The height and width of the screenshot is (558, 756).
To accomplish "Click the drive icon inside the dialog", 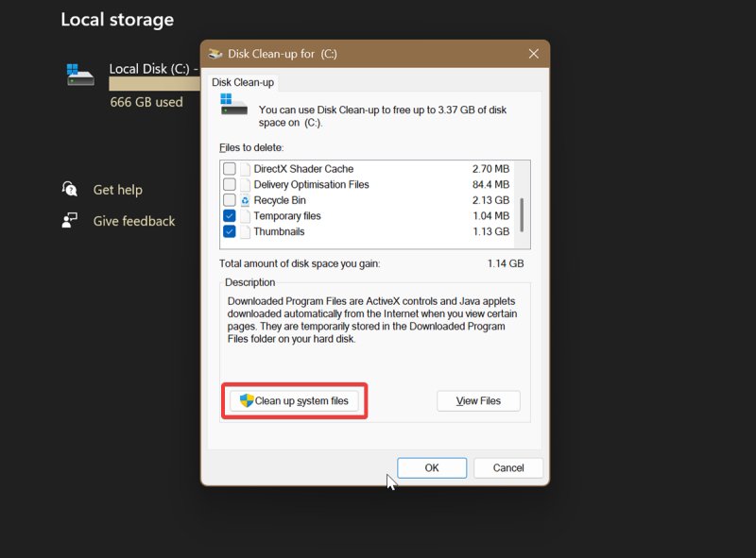I will tap(233, 104).
